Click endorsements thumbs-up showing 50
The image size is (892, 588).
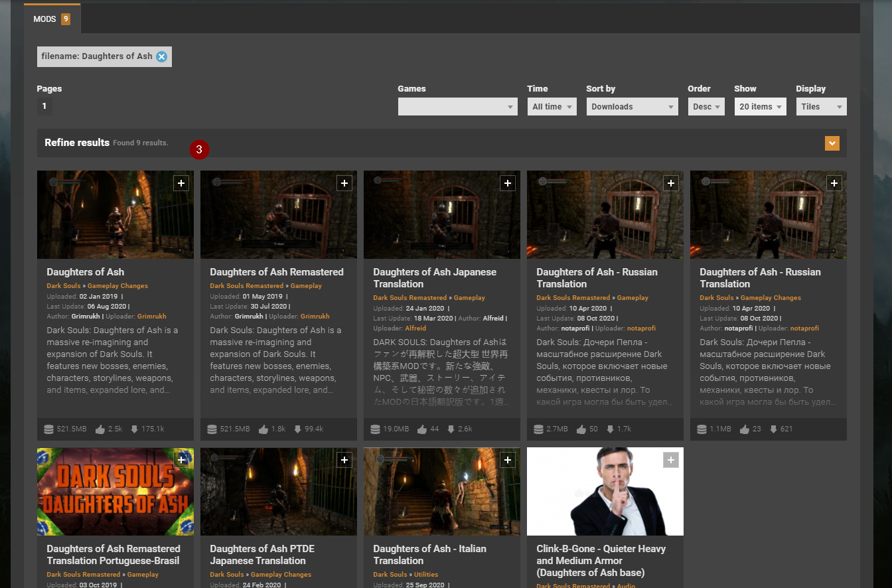[581, 429]
